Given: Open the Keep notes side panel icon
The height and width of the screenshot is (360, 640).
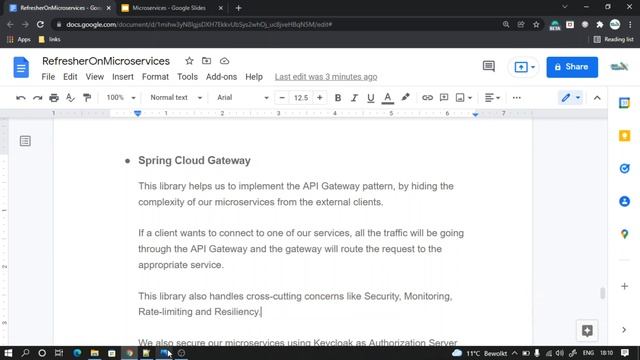Looking at the screenshot, I should pos(624,136).
